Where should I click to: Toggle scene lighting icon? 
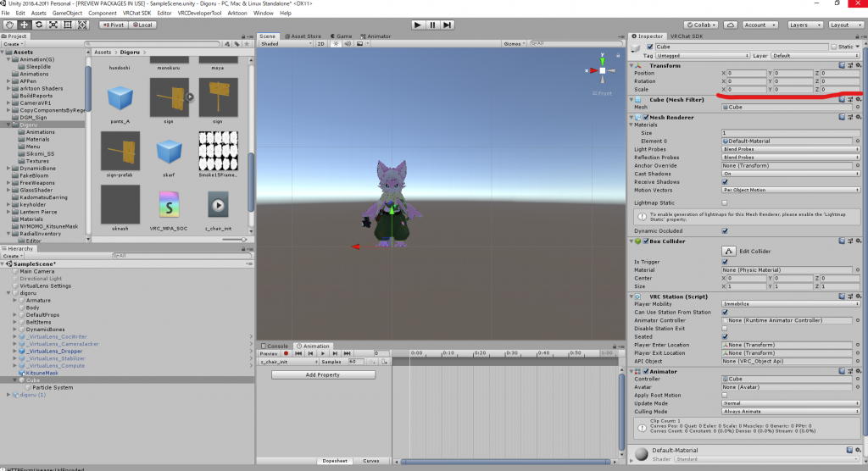click(x=336, y=44)
